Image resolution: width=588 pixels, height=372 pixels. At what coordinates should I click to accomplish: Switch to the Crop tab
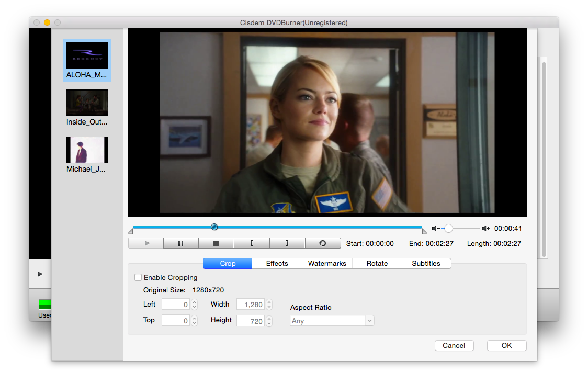(x=228, y=264)
